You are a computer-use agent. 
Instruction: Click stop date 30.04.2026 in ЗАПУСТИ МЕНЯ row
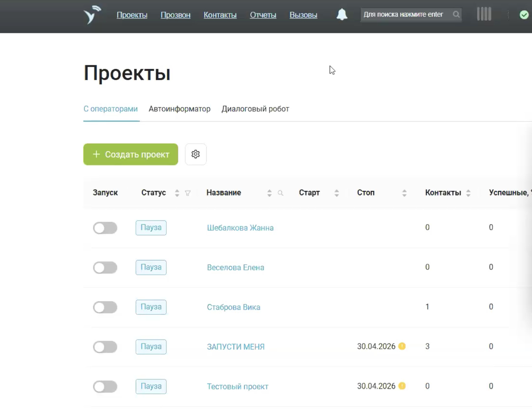[x=376, y=346]
